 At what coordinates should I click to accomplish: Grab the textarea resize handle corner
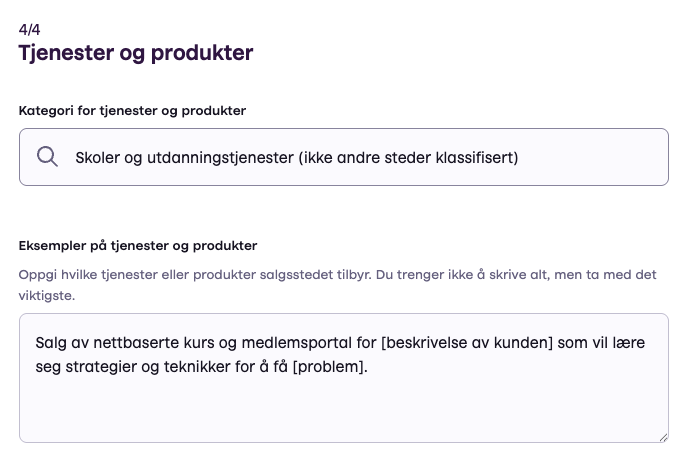[x=662, y=436]
